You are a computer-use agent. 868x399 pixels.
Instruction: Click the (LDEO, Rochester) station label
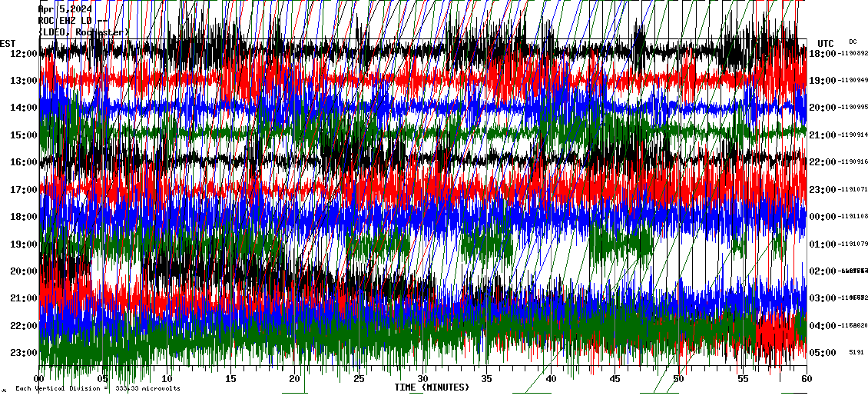coord(84,32)
